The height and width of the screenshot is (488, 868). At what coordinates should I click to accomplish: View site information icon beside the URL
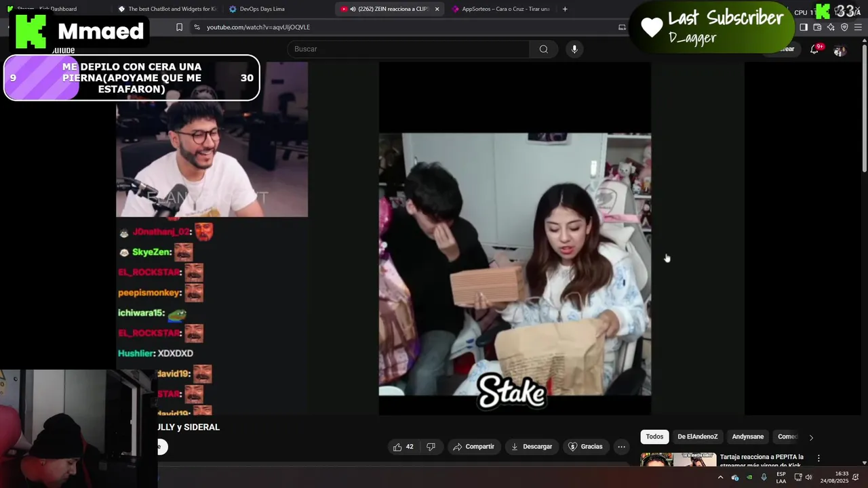pos(197,27)
